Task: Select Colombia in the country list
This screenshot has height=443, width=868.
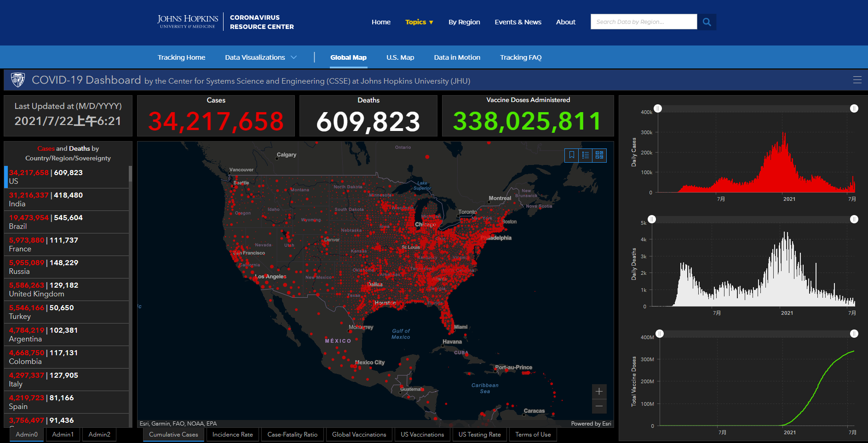Action: tap(66, 357)
